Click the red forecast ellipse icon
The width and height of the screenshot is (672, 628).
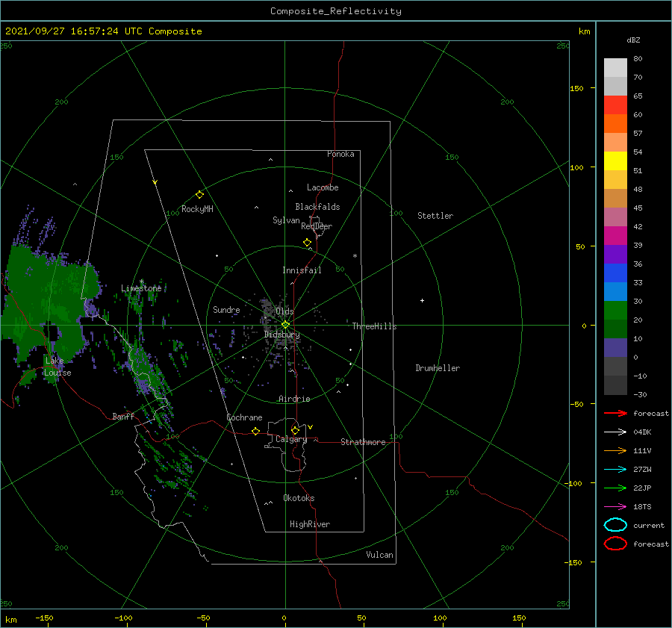pyautogui.click(x=615, y=544)
